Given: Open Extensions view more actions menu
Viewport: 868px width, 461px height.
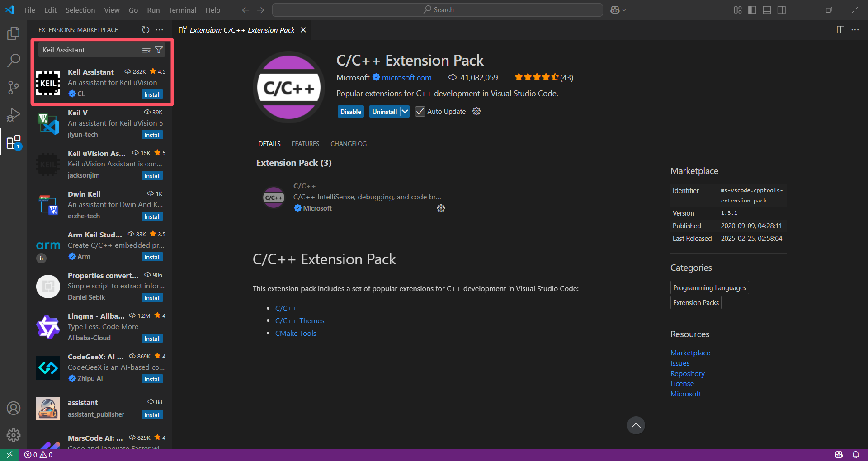Looking at the screenshot, I should click(160, 30).
